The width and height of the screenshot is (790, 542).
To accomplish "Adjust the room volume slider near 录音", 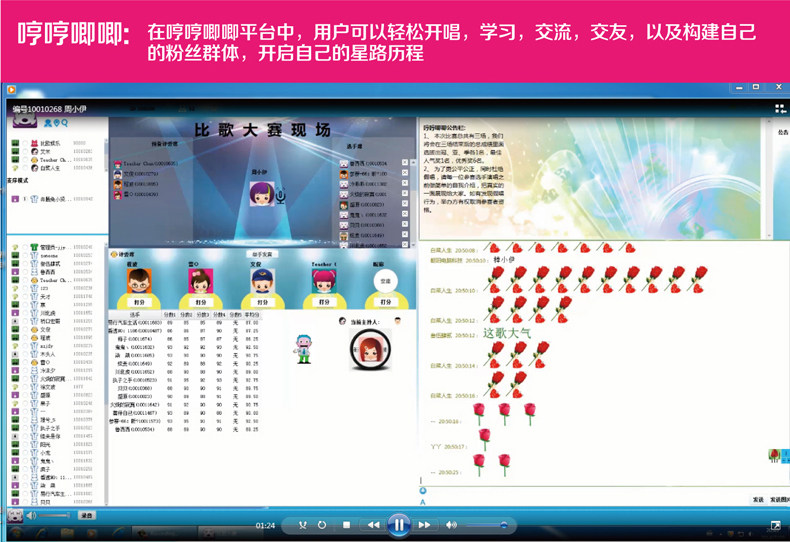I will pos(54,515).
